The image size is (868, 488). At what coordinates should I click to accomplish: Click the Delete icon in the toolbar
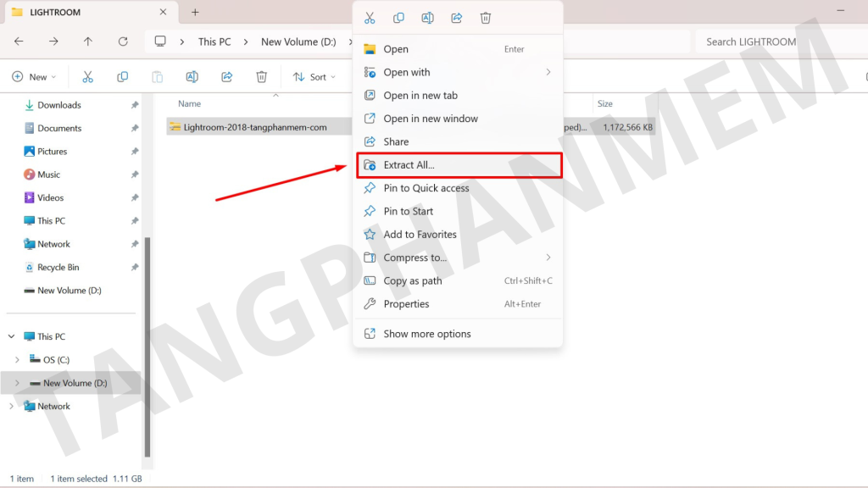point(261,77)
